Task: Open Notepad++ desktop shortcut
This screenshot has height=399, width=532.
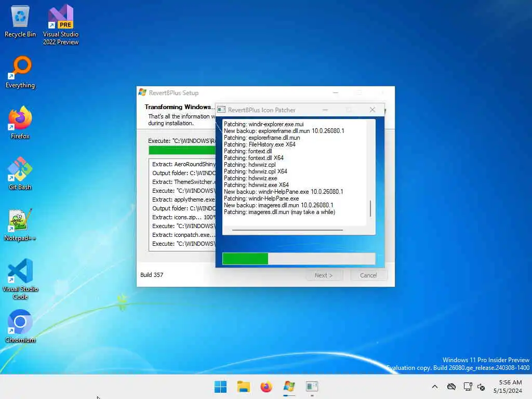Action: [x=20, y=224]
